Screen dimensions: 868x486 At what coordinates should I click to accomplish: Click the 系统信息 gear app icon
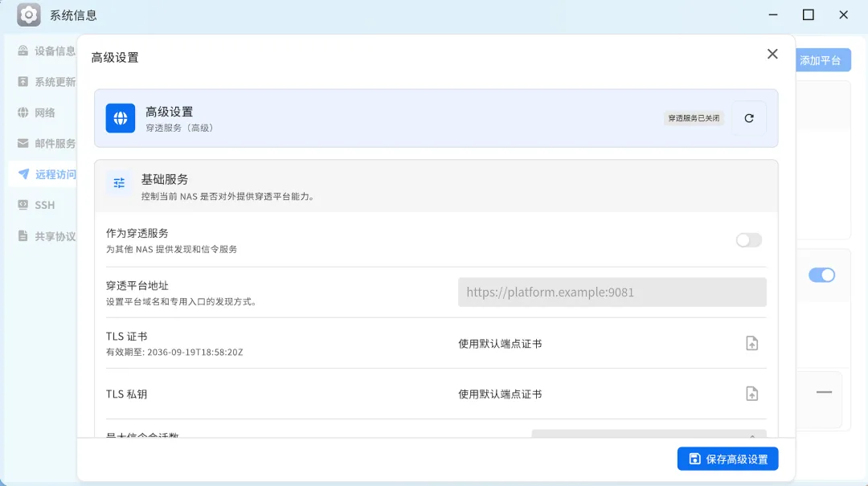pyautogui.click(x=28, y=15)
